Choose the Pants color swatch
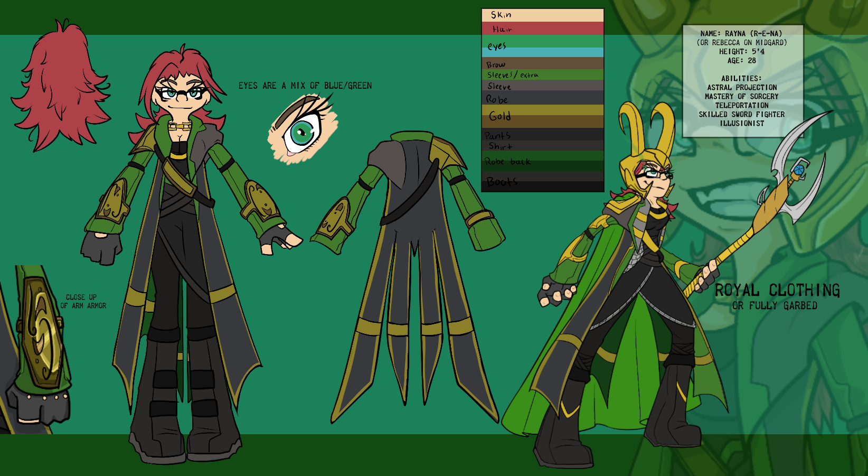The width and height of the screenshot is (868, 476). pyautogui.click(x=543, y=134)
